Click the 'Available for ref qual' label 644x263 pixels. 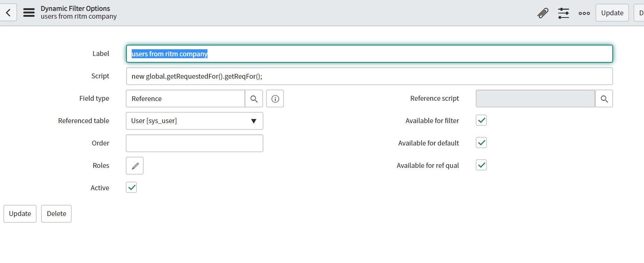tap(428, 165)
